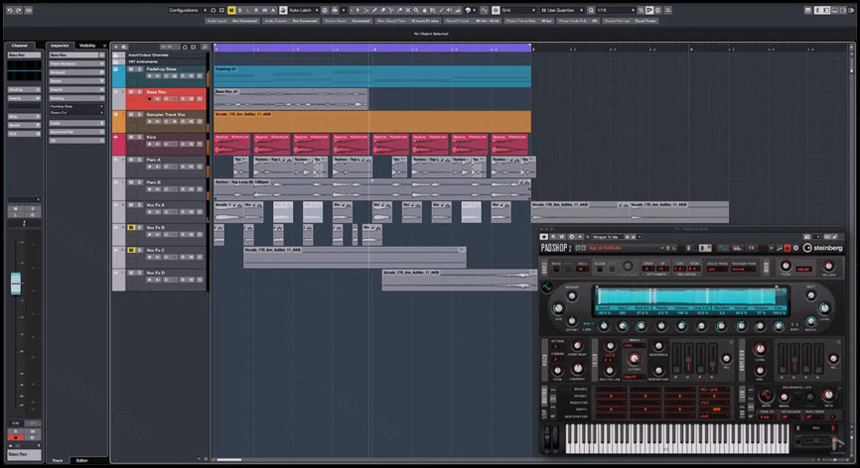
Task: Open the Auto-Latch automation mode dropdown
Action: point(303,10)
